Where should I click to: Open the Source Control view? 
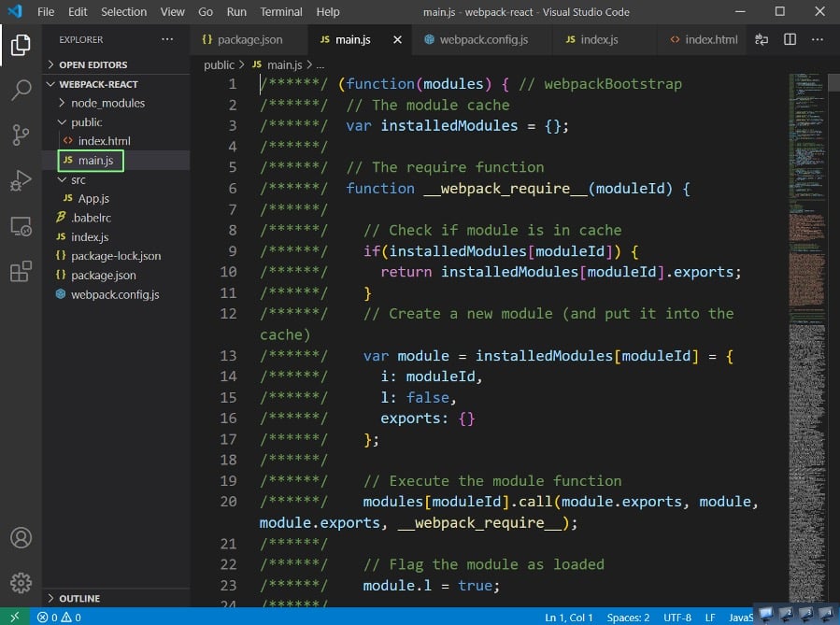[x=21, y=135]
